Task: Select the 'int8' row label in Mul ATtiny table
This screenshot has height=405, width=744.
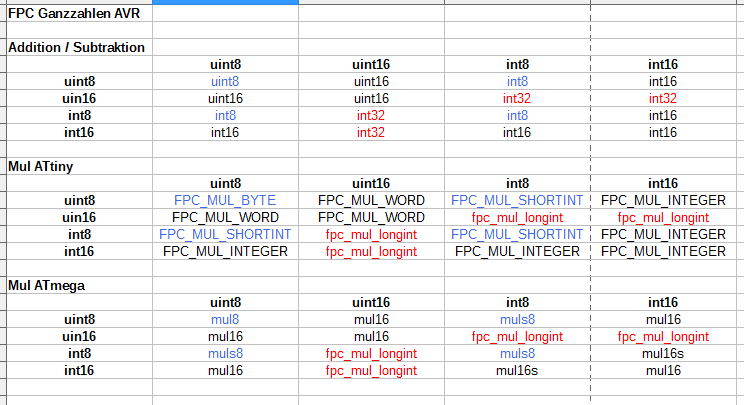Action: [x=79, y=234]
